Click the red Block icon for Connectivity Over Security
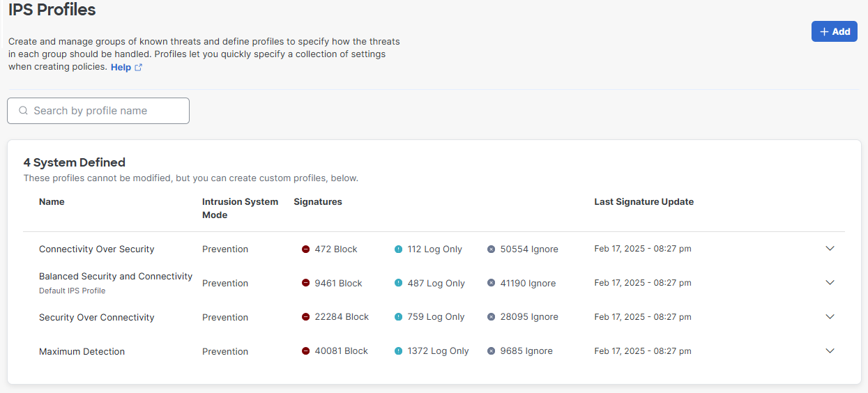The image size is (868, 393). pos(305,249)
